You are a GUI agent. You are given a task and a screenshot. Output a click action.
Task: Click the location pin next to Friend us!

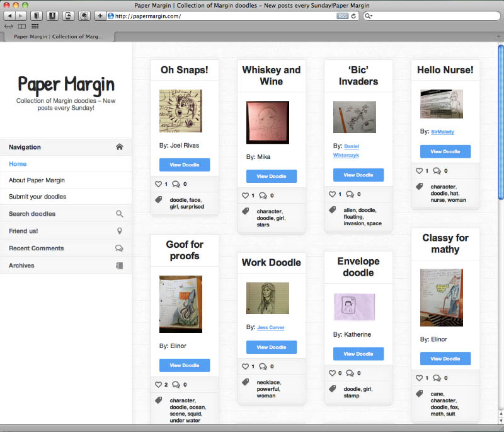point(119,231)
